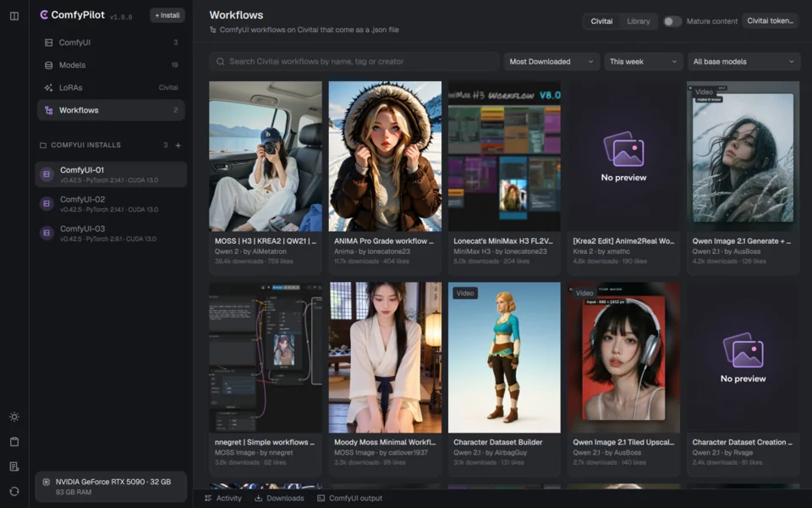Open the nnegret Simple workflows thumbnail

(265, 357)
